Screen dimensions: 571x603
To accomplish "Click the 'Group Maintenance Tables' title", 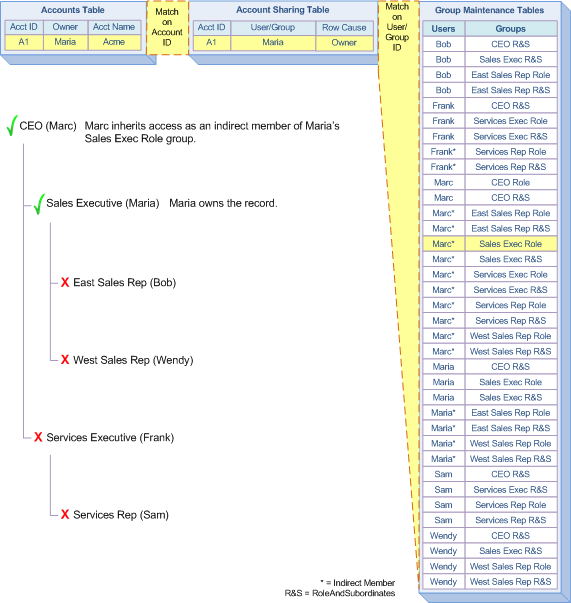I will coord(489,10).
